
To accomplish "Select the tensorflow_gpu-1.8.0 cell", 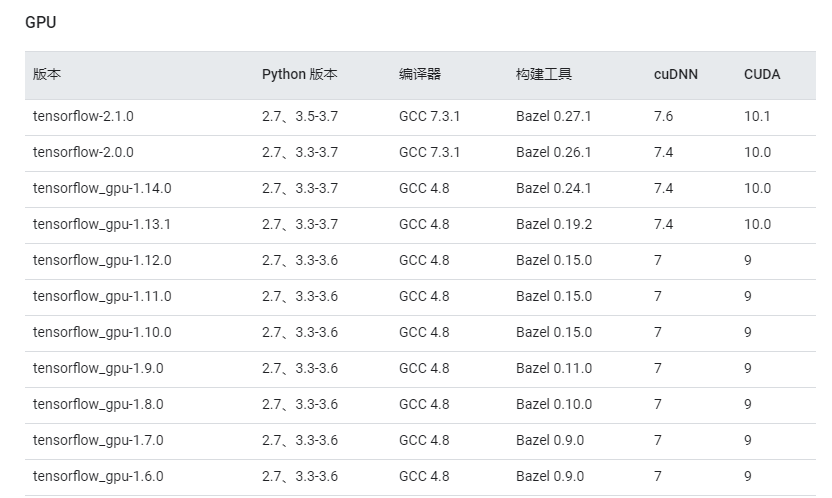I will pos(98,405).
